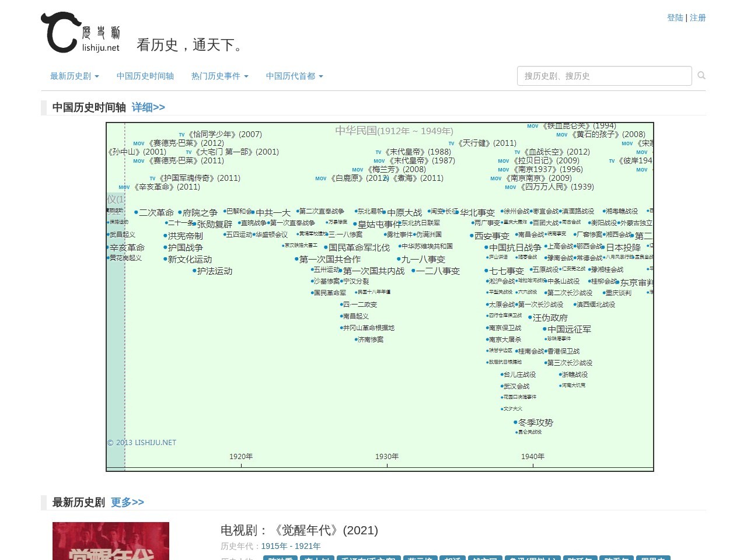Click the search magnifier icon

701,75
